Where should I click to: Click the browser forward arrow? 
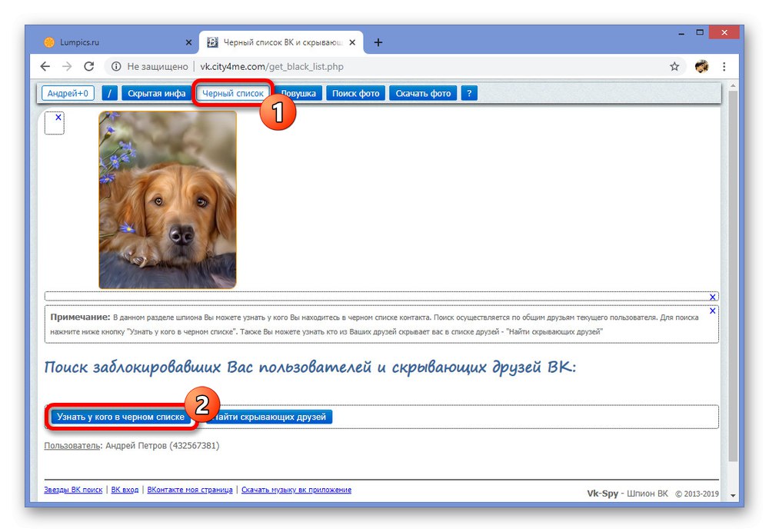click(x=67, y=66)
